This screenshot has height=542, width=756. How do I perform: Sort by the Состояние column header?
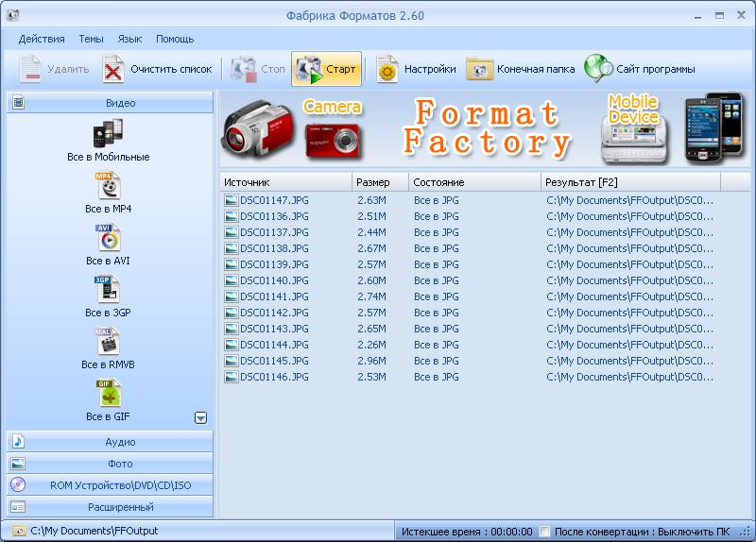475,182
